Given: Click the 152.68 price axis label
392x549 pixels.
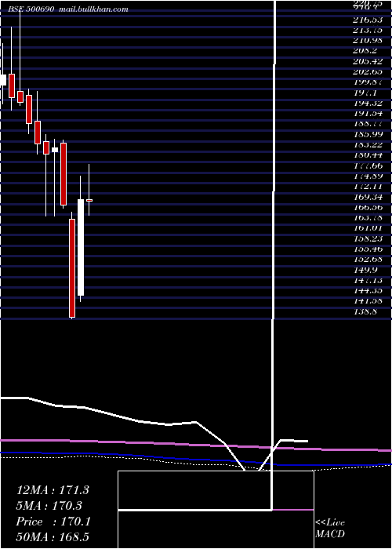Looking at the screenshot, I should 368,259.
